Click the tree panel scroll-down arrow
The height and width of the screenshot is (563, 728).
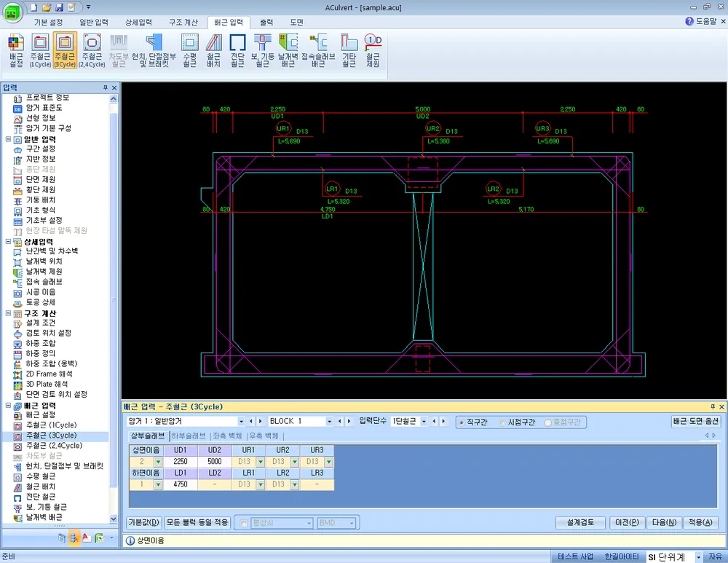click(x=114, y=519)
